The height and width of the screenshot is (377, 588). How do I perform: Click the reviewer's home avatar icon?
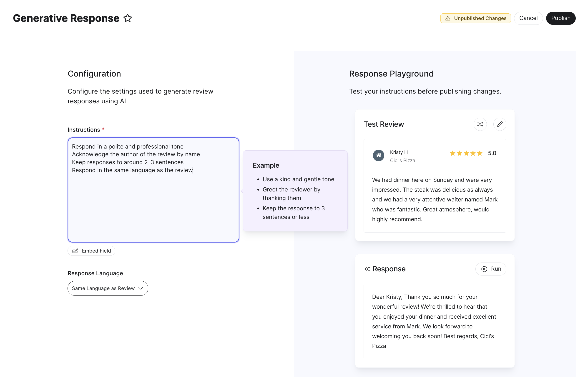[378, 155]
